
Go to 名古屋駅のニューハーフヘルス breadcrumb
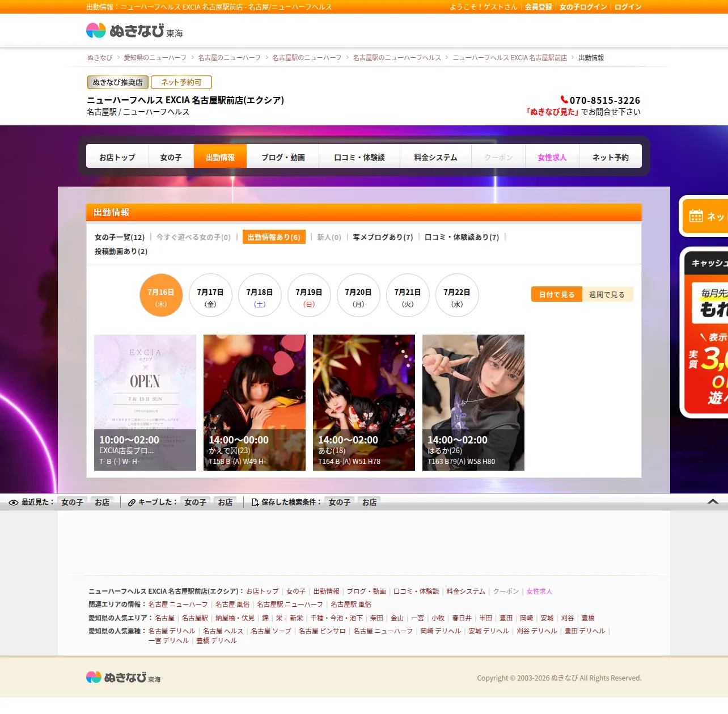click(x=397, y=58)
